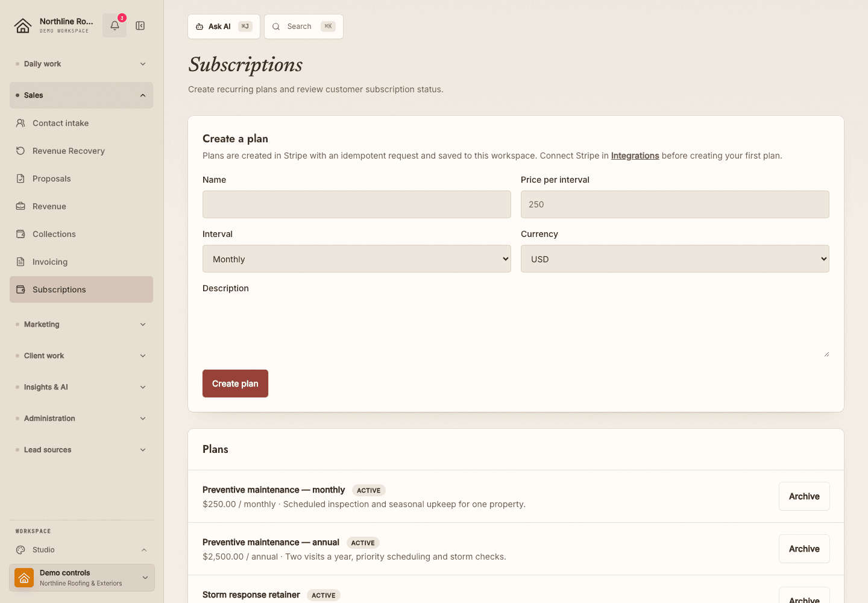Open Revenue Recovery page

(x=81, y=151)
